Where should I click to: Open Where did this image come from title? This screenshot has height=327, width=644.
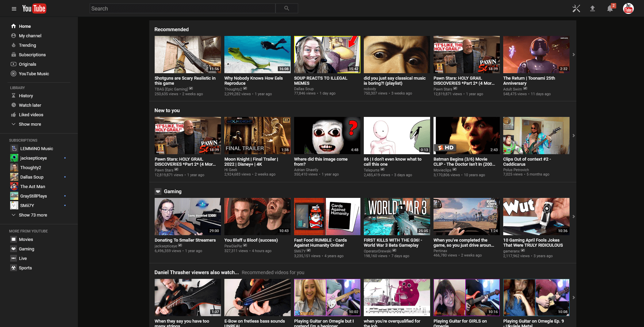[x=321, y=162]
